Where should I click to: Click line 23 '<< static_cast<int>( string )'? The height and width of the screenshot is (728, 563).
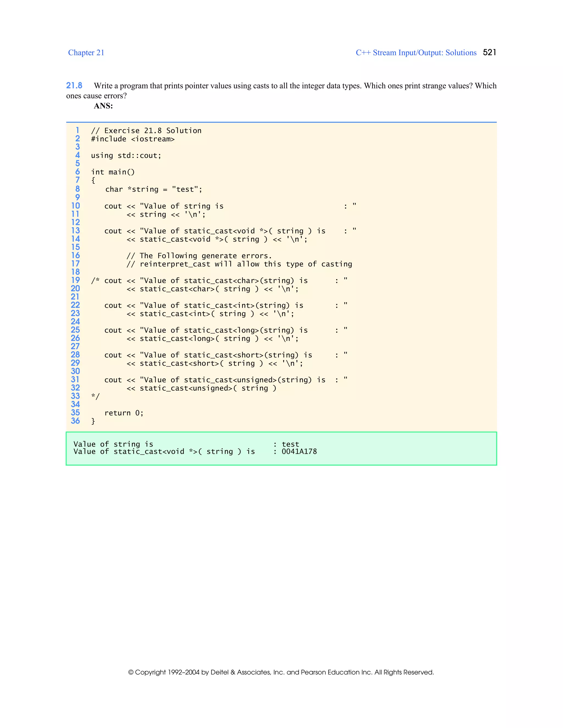tap(211, 314)
